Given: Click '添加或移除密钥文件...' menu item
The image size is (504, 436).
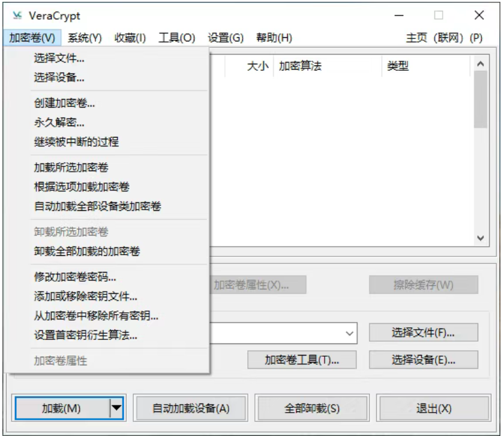Looking at the screenshot, I should (x=86, y=297).
